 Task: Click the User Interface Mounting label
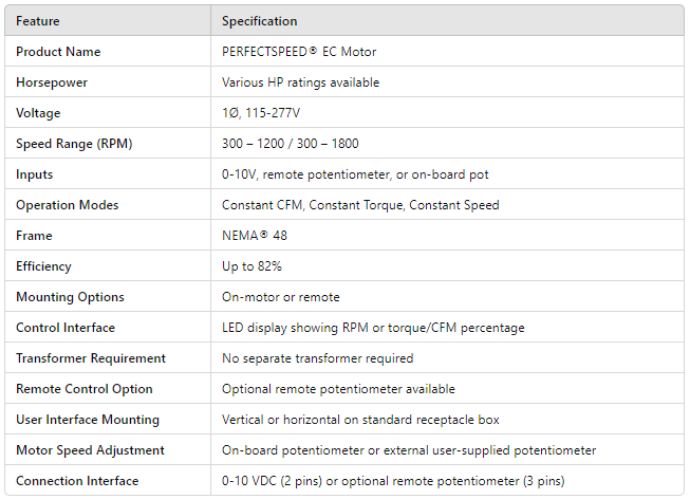point(88,420)
